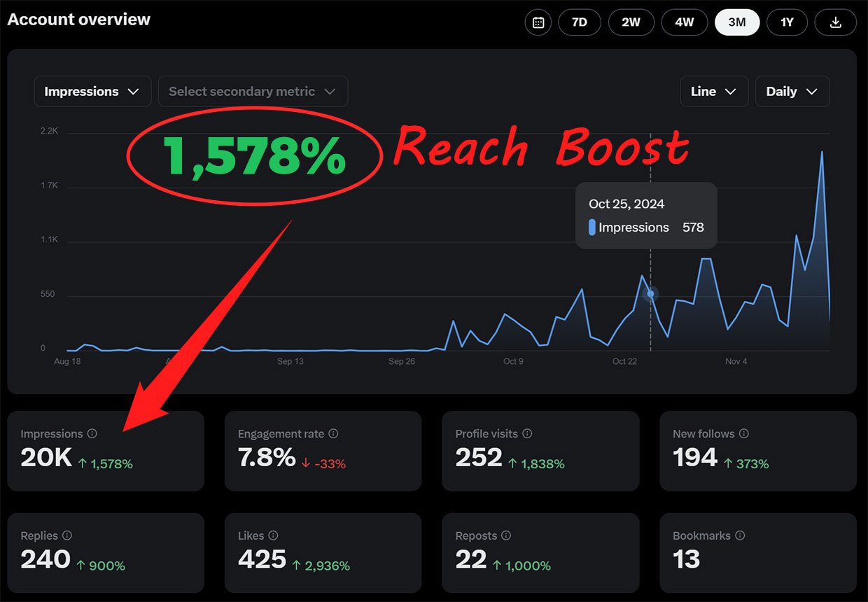Image resolution: width=868 pixels, height=602 pixels.
Task: Click info icon next to Likes
Action: pos(274,535)
